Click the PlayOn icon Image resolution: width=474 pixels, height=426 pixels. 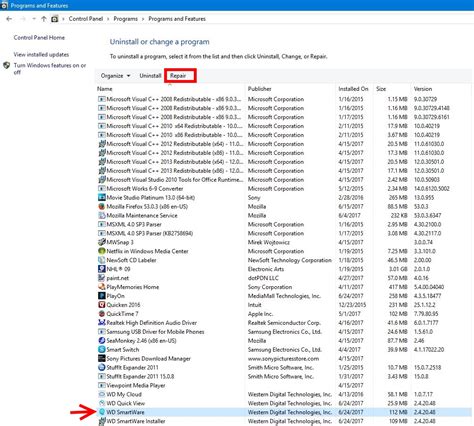tap(102, 296)
